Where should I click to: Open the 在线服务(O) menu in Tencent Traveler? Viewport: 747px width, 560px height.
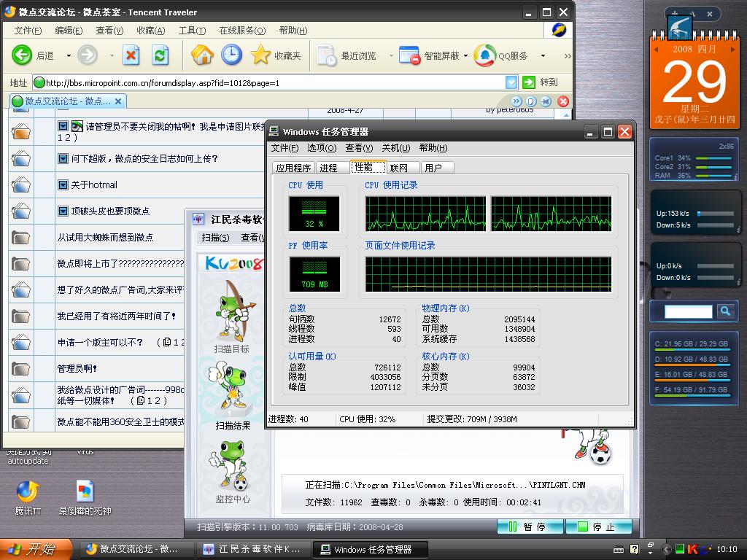(242, 31)
